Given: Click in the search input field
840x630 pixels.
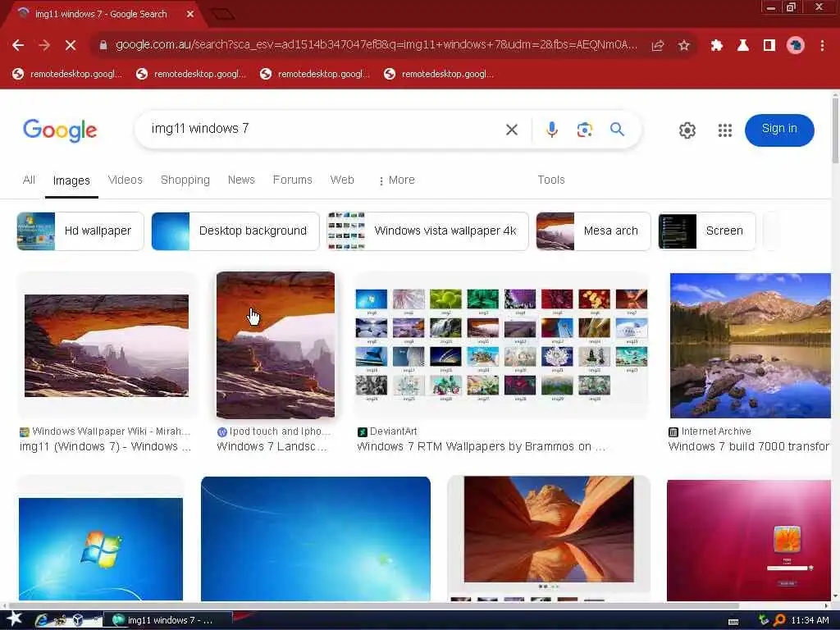Looking at the screenshot, I should [x=322, y=129].
